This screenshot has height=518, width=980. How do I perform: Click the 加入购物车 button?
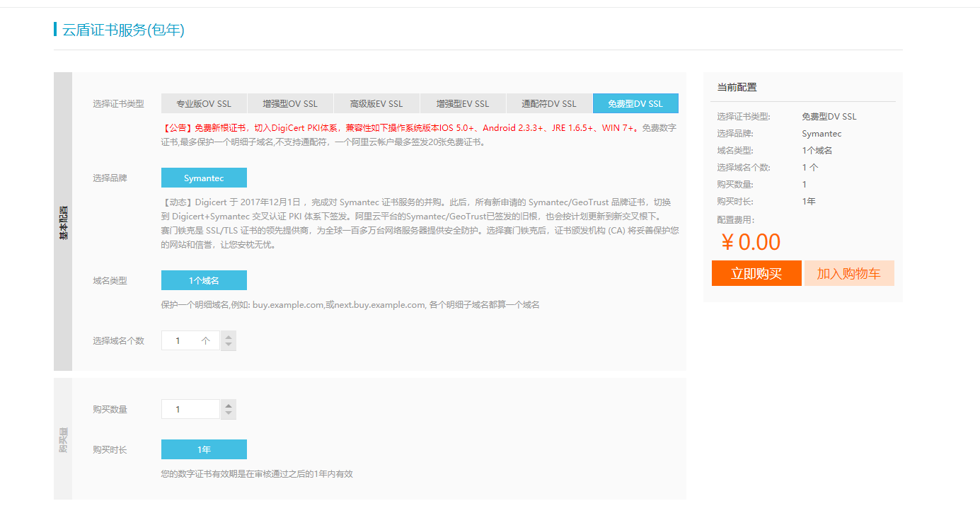click(849, 273)
